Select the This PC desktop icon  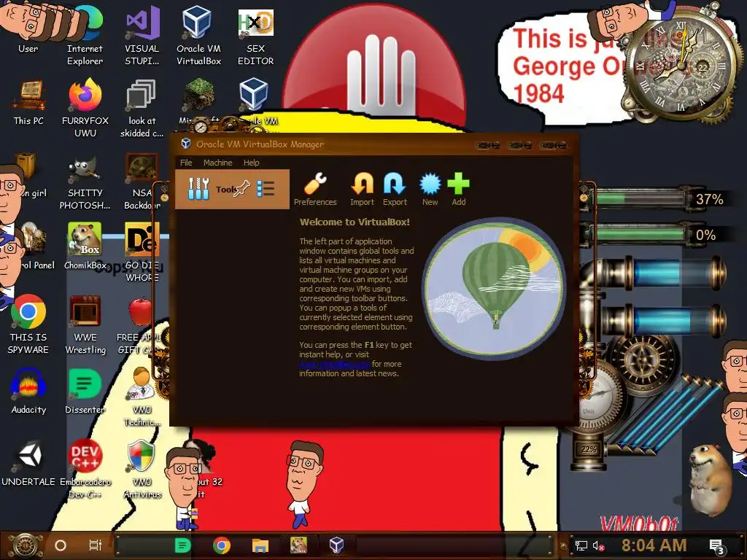(28, 102)
